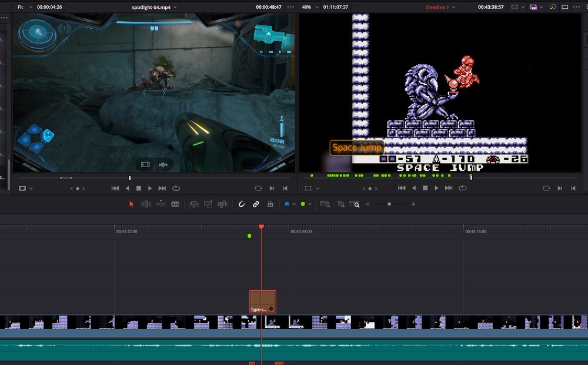This screenshot has width=588, height=365.
Task: Adjust the timeline zoom slider
Action: click(x=390, y=204)
